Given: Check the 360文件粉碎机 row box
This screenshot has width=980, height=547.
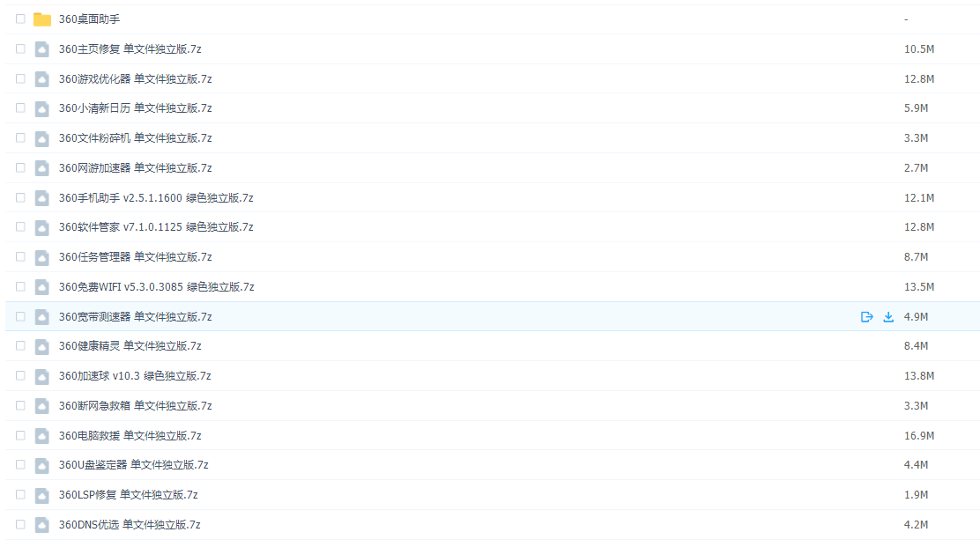Looking at the screenshot, I should [20, 138].
